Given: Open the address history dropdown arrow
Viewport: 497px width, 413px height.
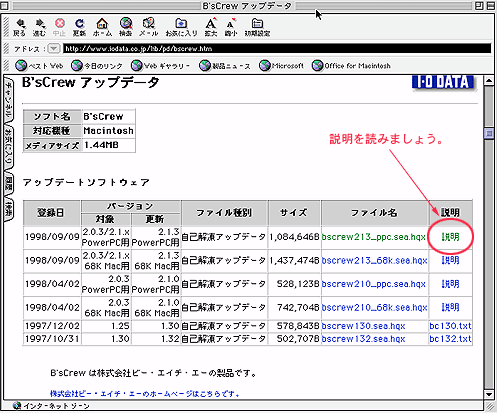Looking at the screenshot, I should [x=53, y=49].
